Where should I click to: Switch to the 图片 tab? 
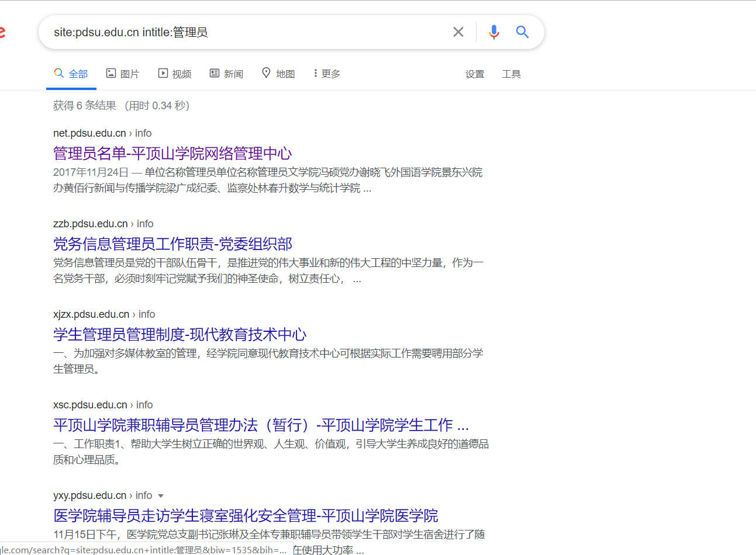click(x=122, y=74)
